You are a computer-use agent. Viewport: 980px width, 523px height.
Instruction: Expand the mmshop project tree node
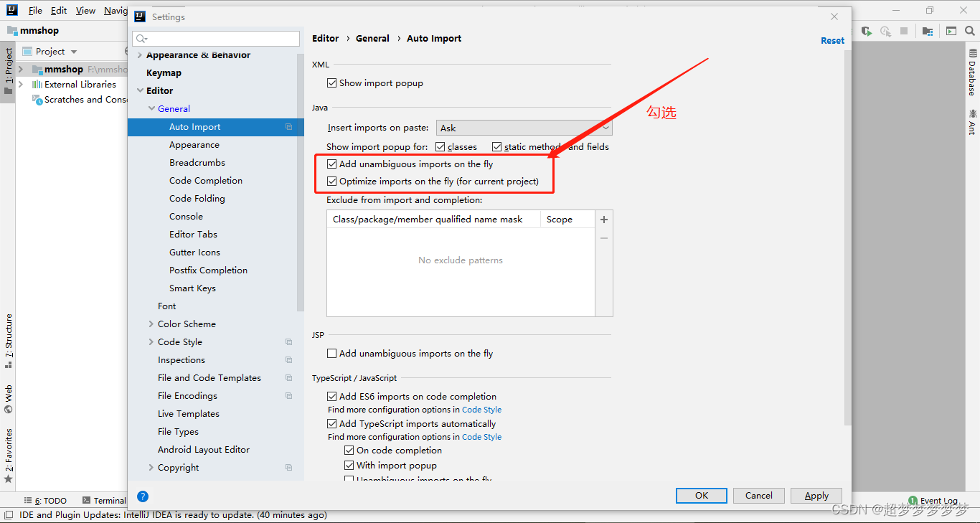[x=21, y=70]
